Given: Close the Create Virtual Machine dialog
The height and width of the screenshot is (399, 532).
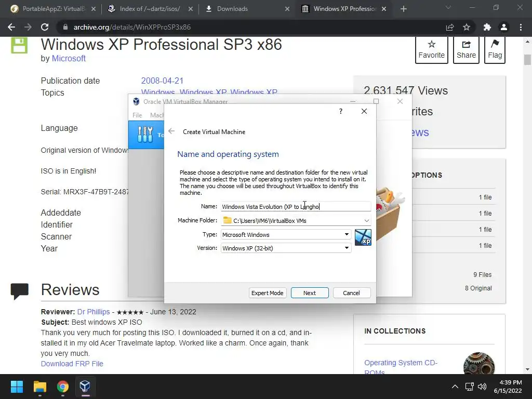Looking at the screenshot, I should [x=364, y=111].
